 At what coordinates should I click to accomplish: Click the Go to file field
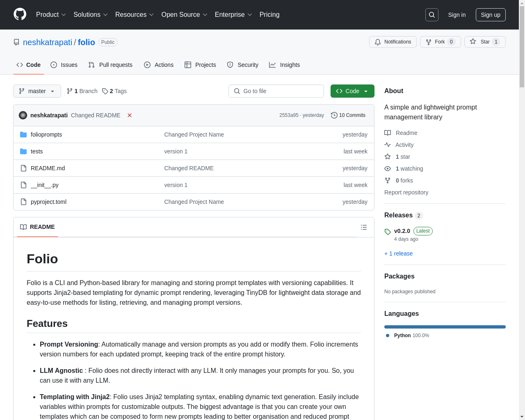(276, 91)
